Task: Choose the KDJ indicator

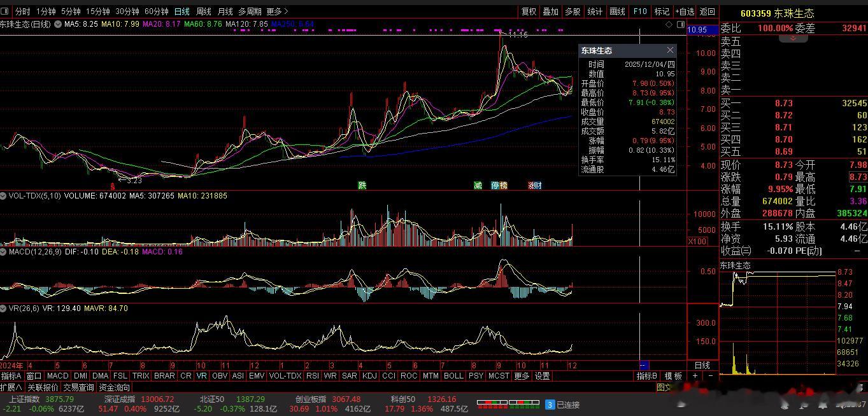Action: tap(369, 376)
